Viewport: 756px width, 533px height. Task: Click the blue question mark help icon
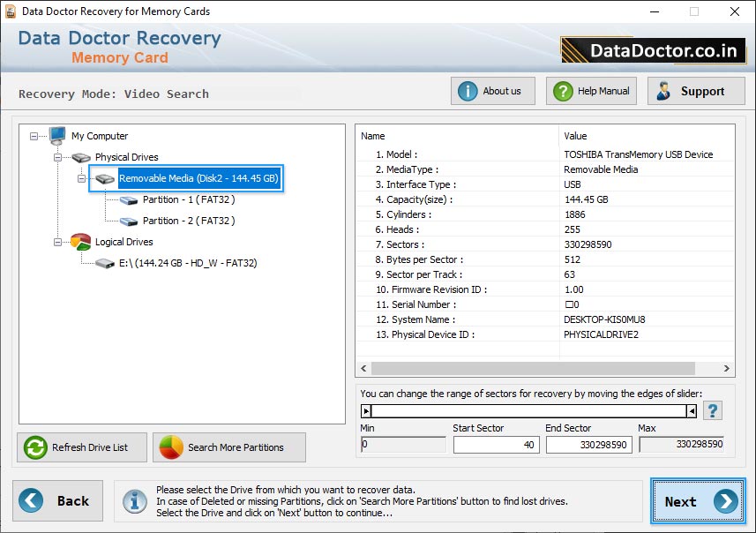click(713, 409)
